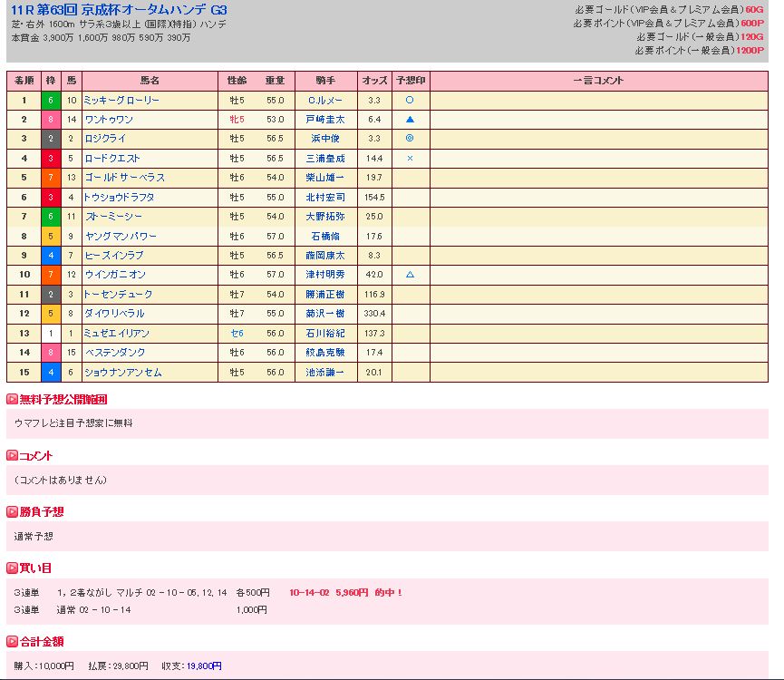
Task: Click the arrow icon beside 合計金額 heading
Action: [12, 642]
